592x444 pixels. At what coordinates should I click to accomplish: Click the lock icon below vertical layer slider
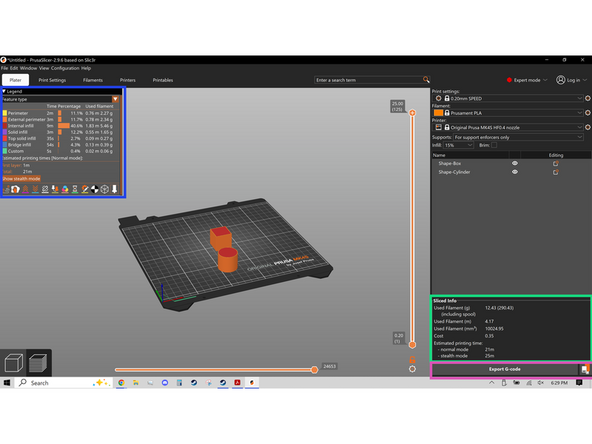[x=412, y=360]
